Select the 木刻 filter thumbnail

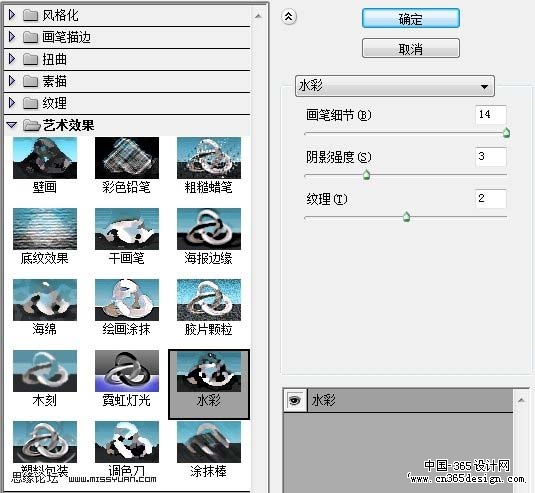click(45, 371)
